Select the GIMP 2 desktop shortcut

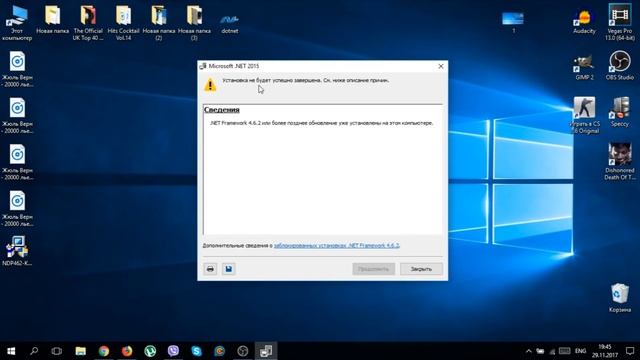[584, 67]
